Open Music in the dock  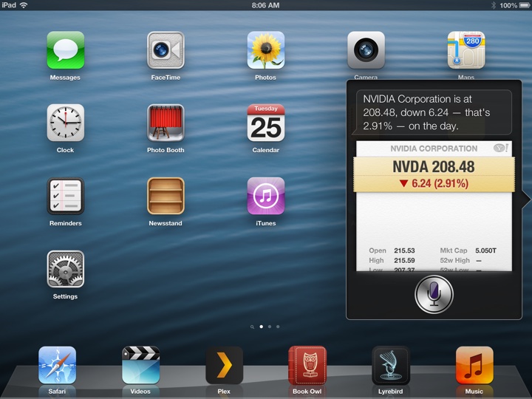[474, 365]
